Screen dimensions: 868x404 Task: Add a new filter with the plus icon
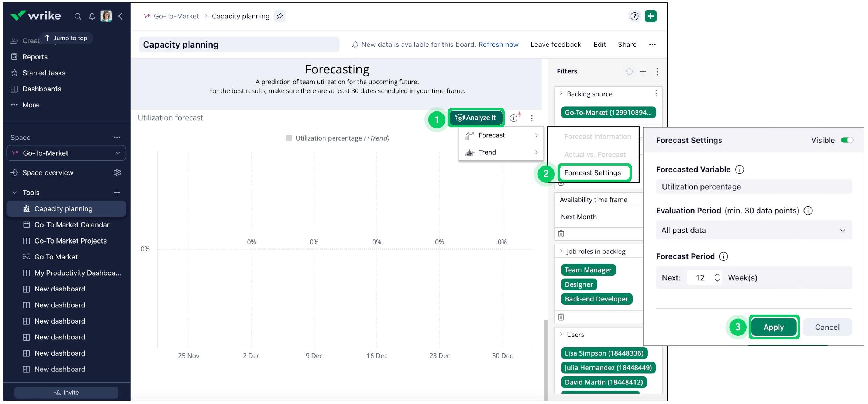(643, 72)
